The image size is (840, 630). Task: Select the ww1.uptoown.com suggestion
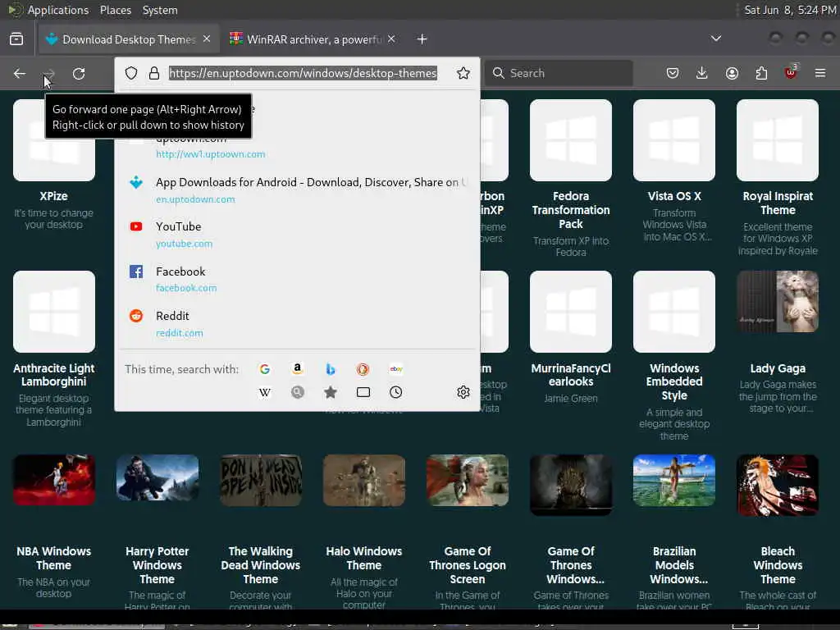tap(297, 146)
